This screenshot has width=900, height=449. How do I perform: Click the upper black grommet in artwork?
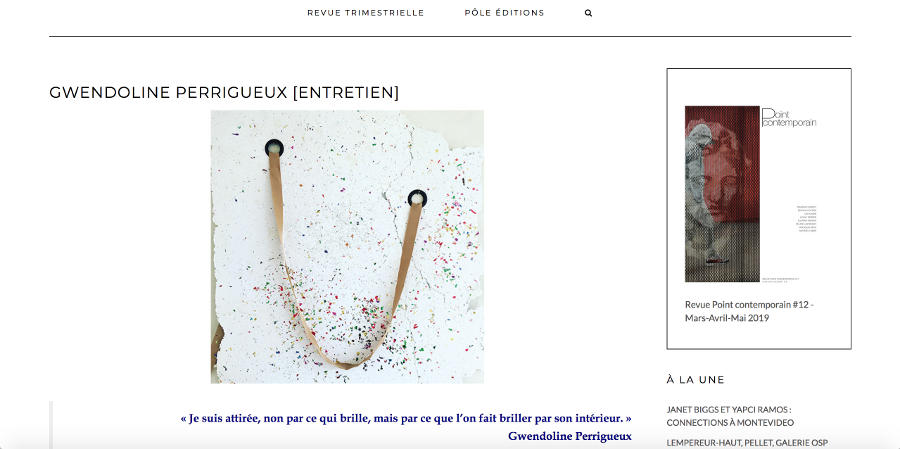click(274, 148)
